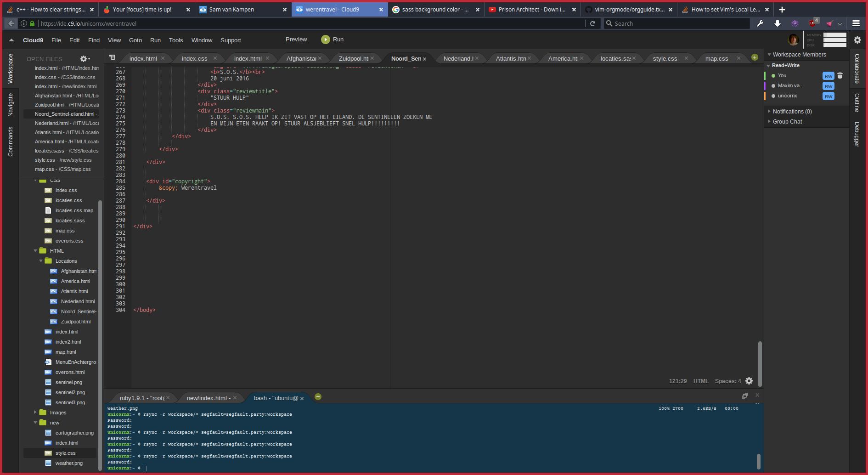Open editor settings gear in status bar

coord(749,381)
